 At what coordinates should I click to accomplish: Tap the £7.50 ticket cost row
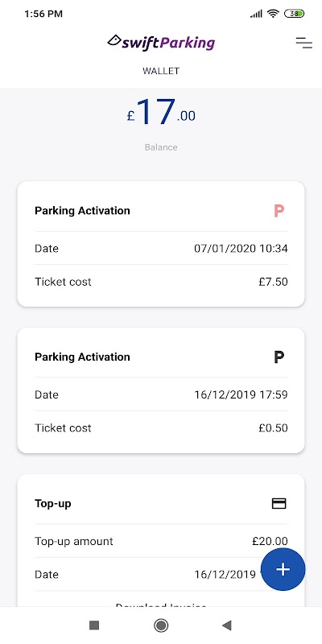tap(161, 282)
